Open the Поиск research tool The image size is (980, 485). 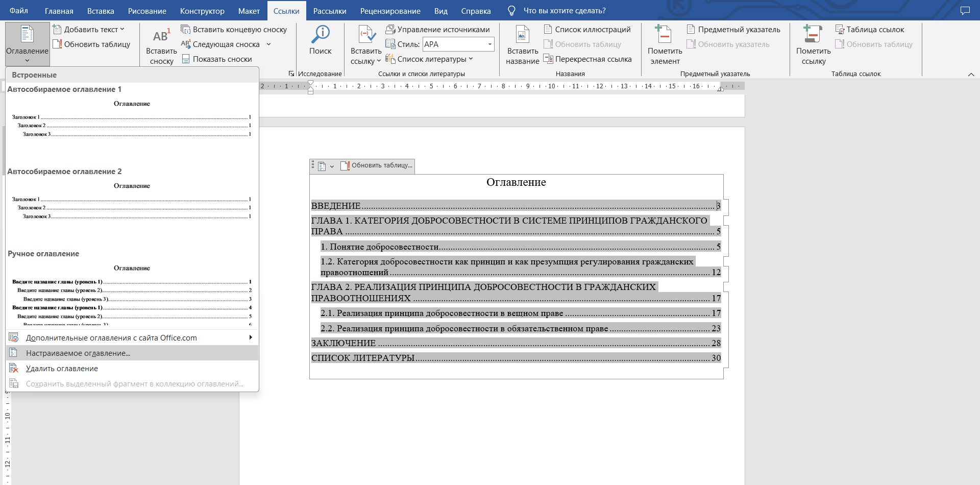coord(321,40)
